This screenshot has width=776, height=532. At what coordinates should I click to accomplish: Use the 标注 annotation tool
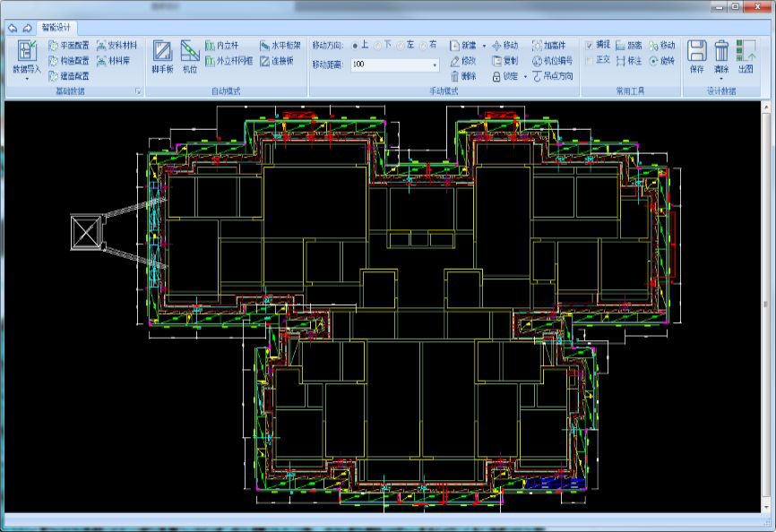point(628,61)
